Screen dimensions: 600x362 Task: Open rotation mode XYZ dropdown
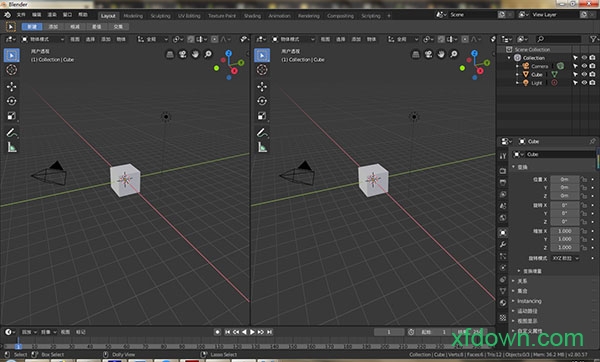coord(565,258)
